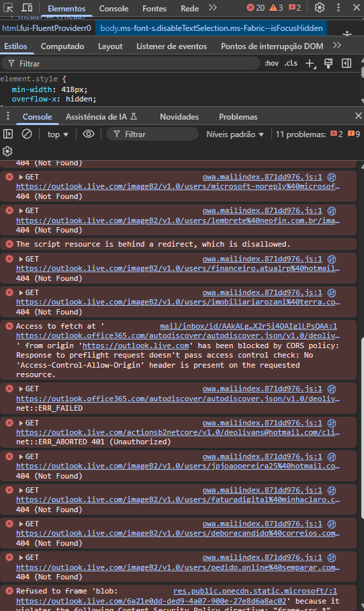Open the Assistência de IA drawer tab

coord(101,116)
